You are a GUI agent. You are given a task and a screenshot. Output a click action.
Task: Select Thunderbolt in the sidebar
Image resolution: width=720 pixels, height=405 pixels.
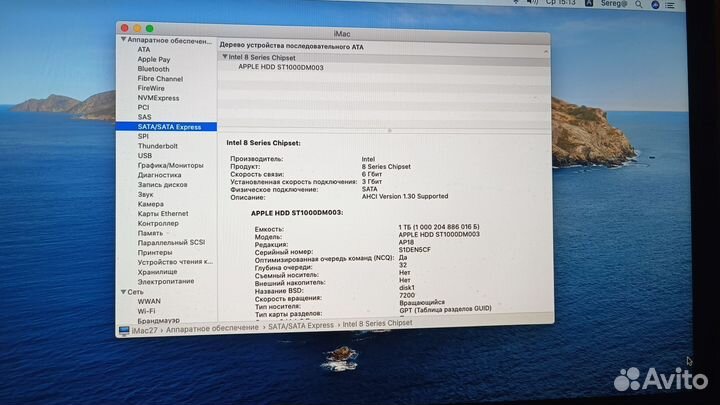tap(158, 146)
